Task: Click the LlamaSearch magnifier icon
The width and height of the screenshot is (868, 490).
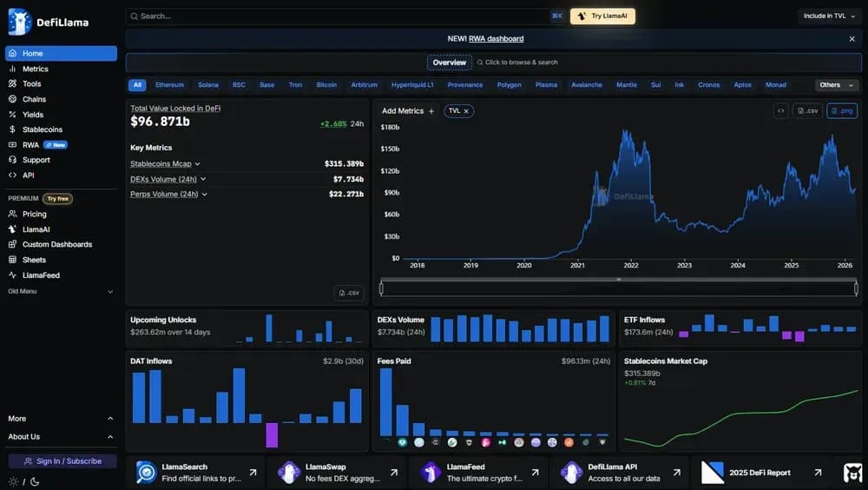Action: pos(146,473)
